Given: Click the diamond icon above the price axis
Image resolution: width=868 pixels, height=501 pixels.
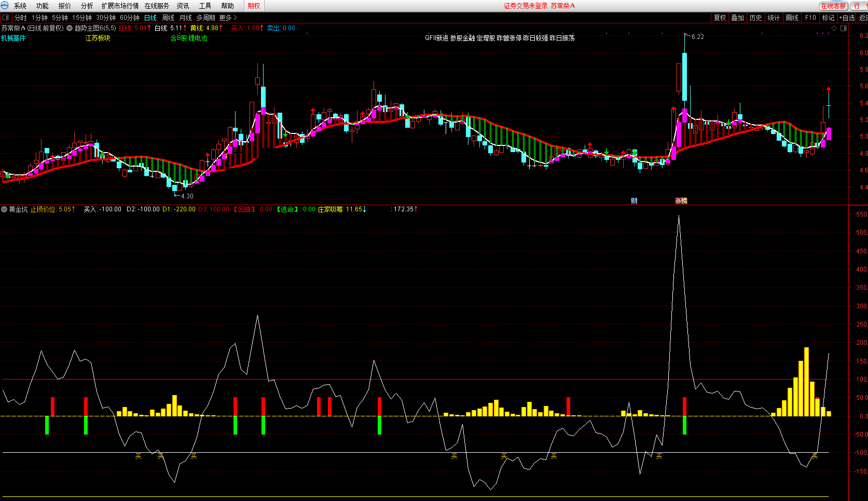Looking at the screenshot, I should tap(834, 28).
